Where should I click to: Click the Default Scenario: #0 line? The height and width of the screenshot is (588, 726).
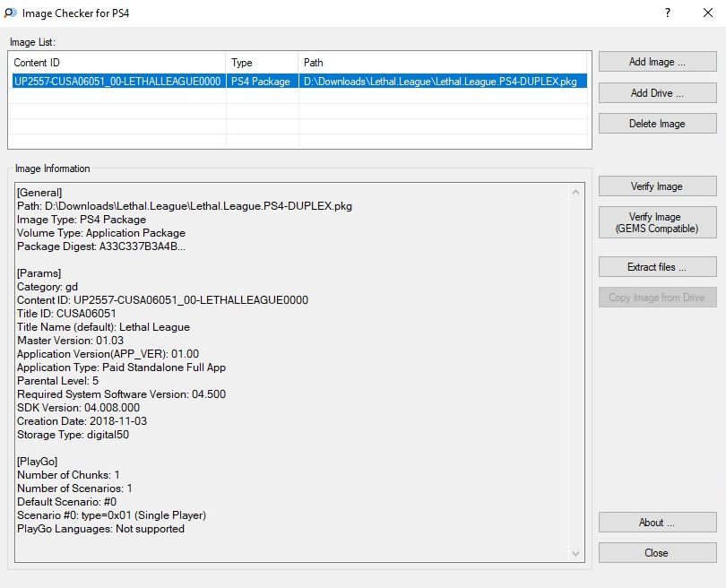pos(66,501)
